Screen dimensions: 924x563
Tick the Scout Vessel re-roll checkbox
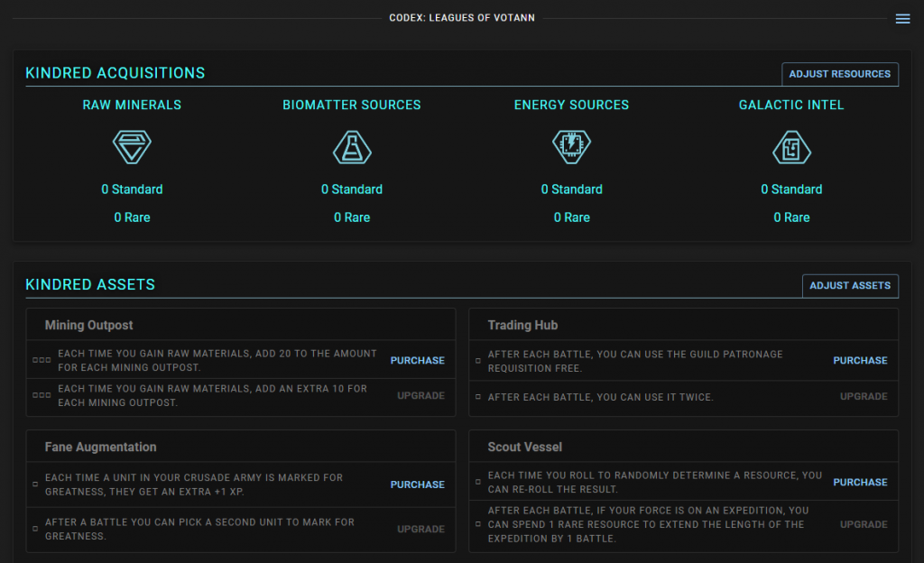click(478, 483)
